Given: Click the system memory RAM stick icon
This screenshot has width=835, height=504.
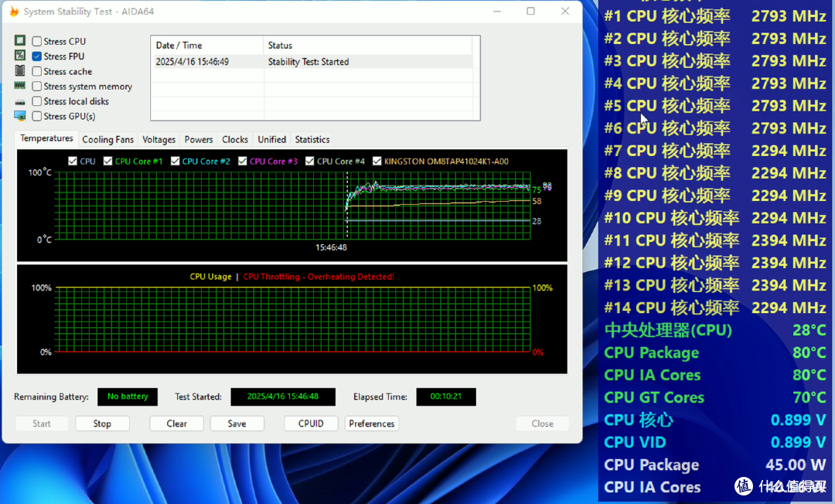Looking at the screenshot, I should [19, 86].
